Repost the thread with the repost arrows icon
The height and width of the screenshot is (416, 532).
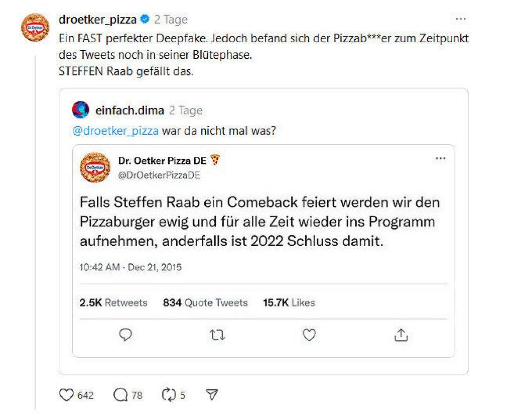click(169, 395)
